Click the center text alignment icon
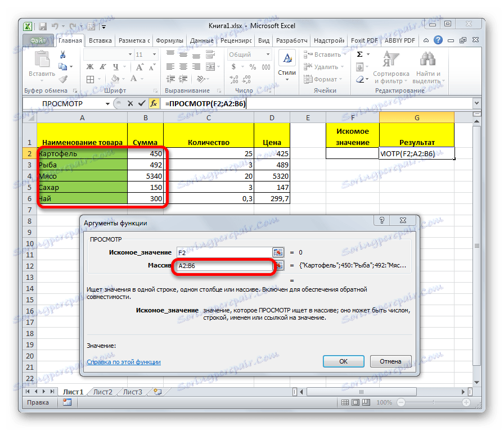 coord(183,67)
